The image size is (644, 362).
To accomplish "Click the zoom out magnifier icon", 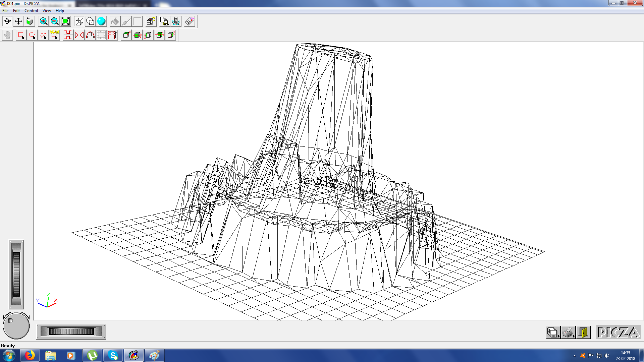I will (x=54, y=21).
